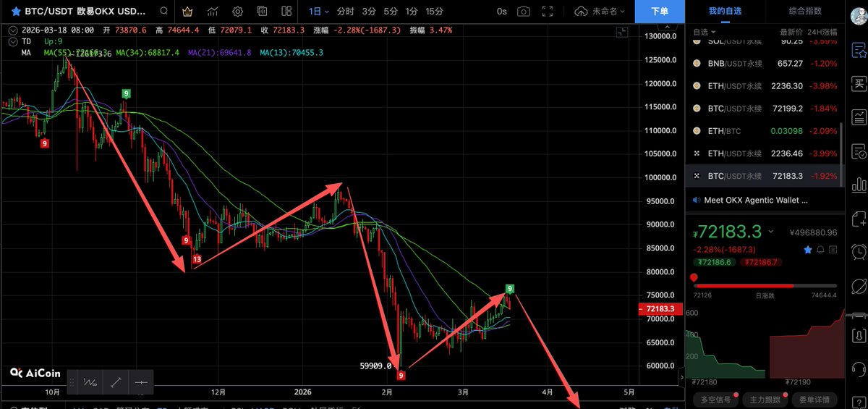
Task: Select the SOL/USDT永续 watchlist row
Action: (764, 43)
